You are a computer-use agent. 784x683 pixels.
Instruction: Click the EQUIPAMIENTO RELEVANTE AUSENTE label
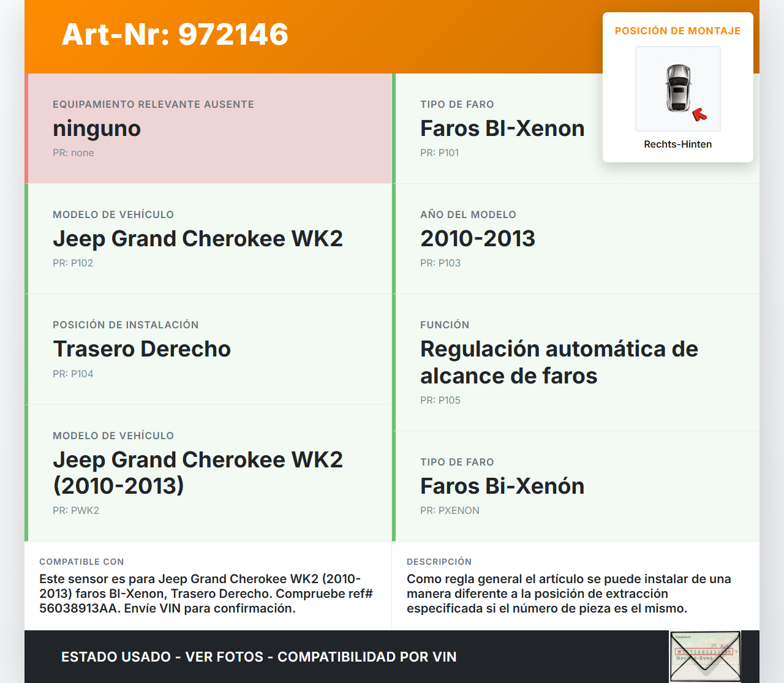tap(153, 104)
